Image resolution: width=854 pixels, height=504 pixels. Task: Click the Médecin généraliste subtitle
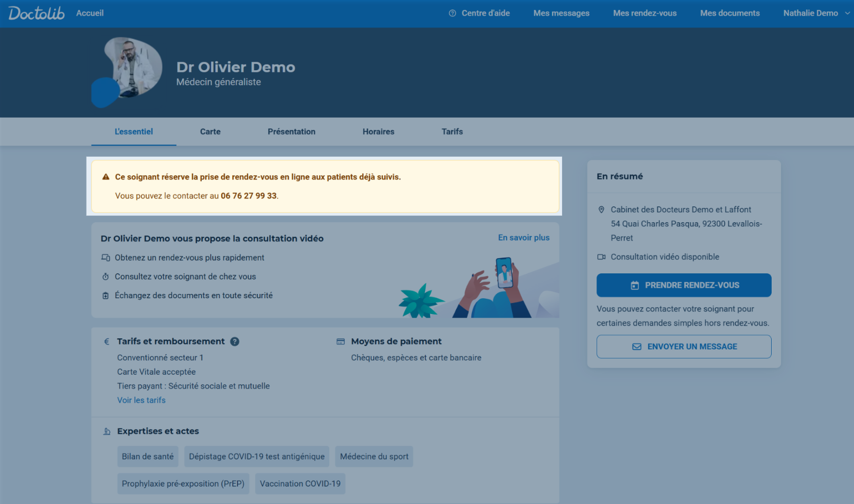point(219,82)
